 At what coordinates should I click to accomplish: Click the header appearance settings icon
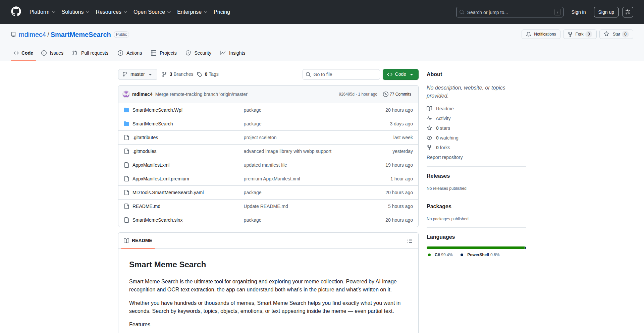[628, 12]
